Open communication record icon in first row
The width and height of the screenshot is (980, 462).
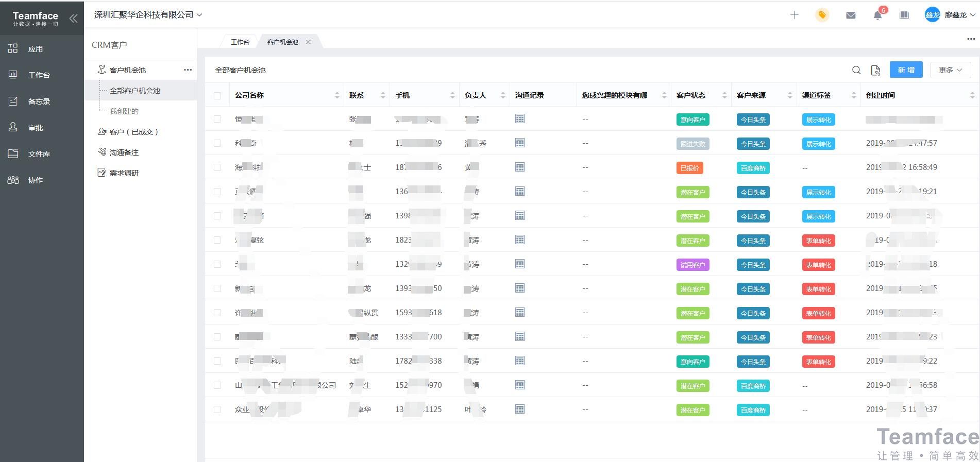(520, 119)
